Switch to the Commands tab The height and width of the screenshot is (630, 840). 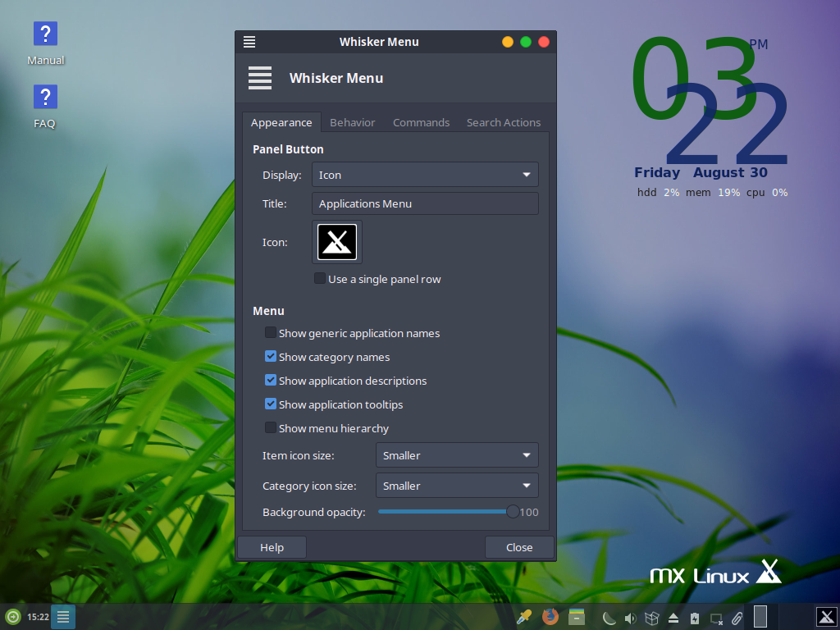tap(421, 122)
